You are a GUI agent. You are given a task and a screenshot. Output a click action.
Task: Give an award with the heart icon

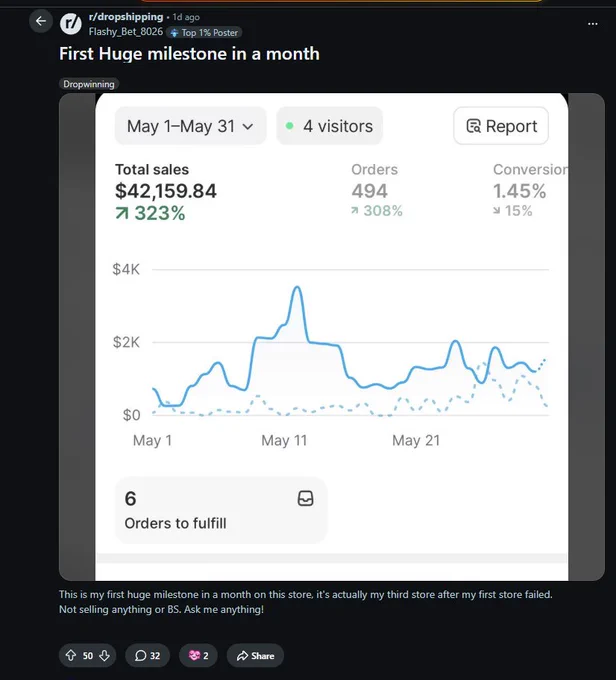click(x=198, y=655)
